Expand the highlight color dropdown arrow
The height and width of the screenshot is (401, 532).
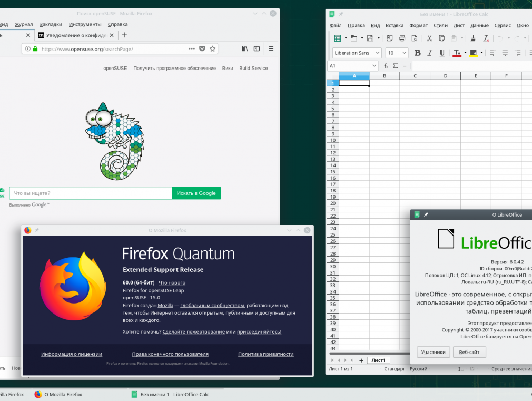(x=481, y=53)
